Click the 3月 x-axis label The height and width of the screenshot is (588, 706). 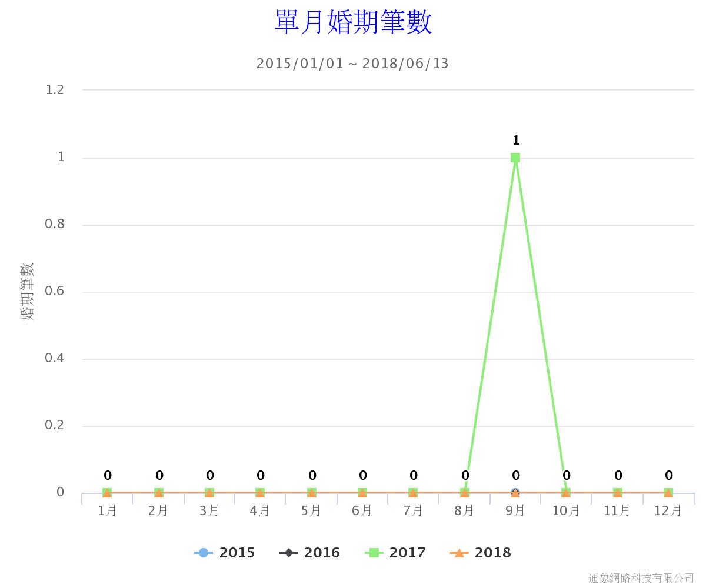point(209,510)
